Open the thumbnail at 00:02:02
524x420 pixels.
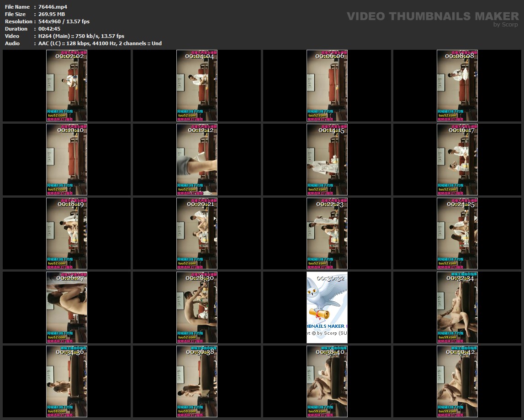(x=67, y=87)
